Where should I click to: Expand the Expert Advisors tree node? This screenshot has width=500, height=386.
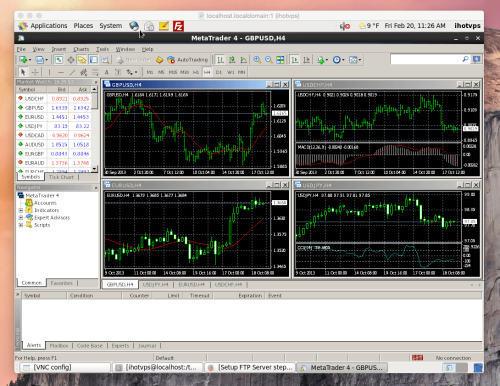pyautogui.click(x=21, y=218)
